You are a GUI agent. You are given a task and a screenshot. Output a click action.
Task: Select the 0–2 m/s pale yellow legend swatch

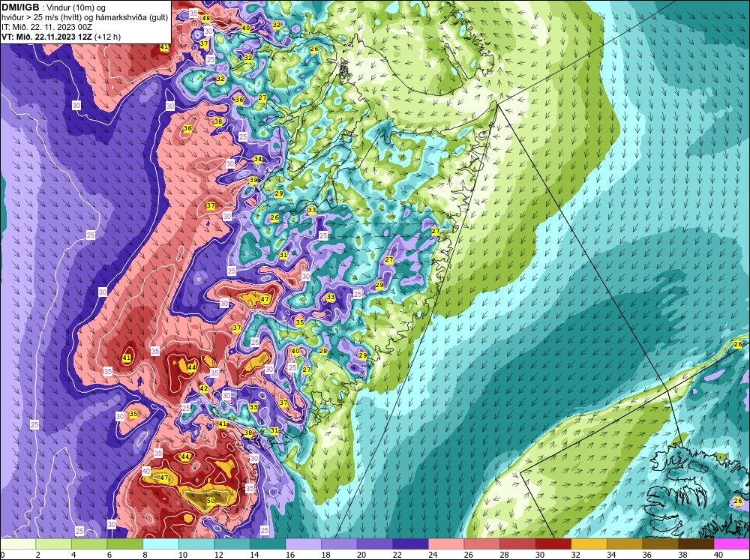click(x=18, y=544)
